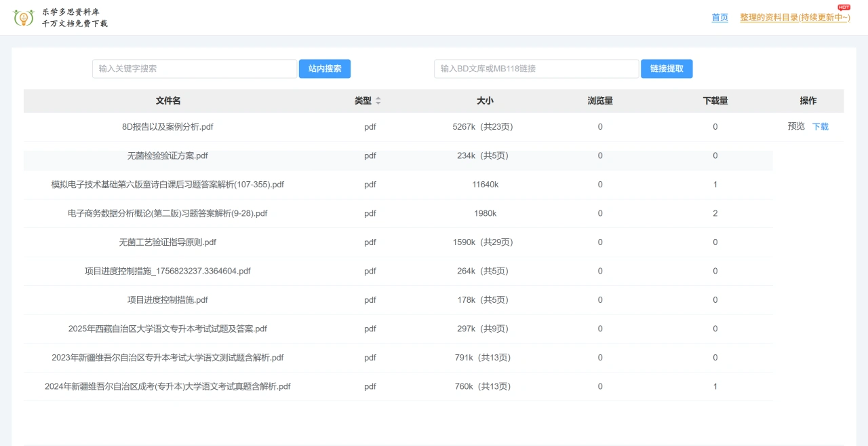Open 2025年西藏自治区大学语文 exam file
This screenshot has width=868, height=446.
coord(167,329)
